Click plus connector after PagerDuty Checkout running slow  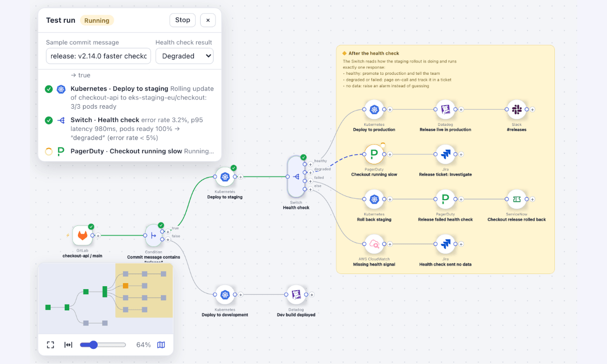(390, 154)
